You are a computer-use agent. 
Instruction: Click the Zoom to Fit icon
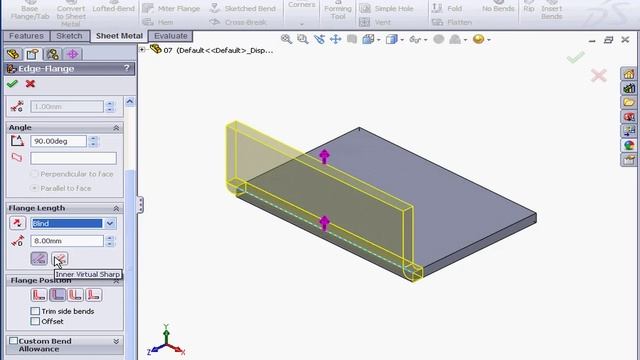pyautogui.click(x=286, y=39)
